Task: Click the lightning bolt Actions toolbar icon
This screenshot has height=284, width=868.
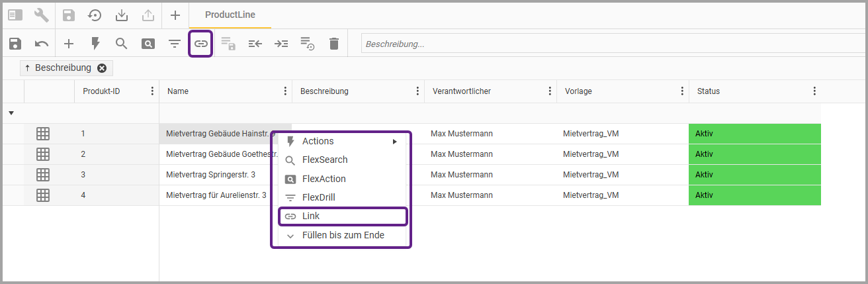Action: pyautogui.click(x=95, y=44)
